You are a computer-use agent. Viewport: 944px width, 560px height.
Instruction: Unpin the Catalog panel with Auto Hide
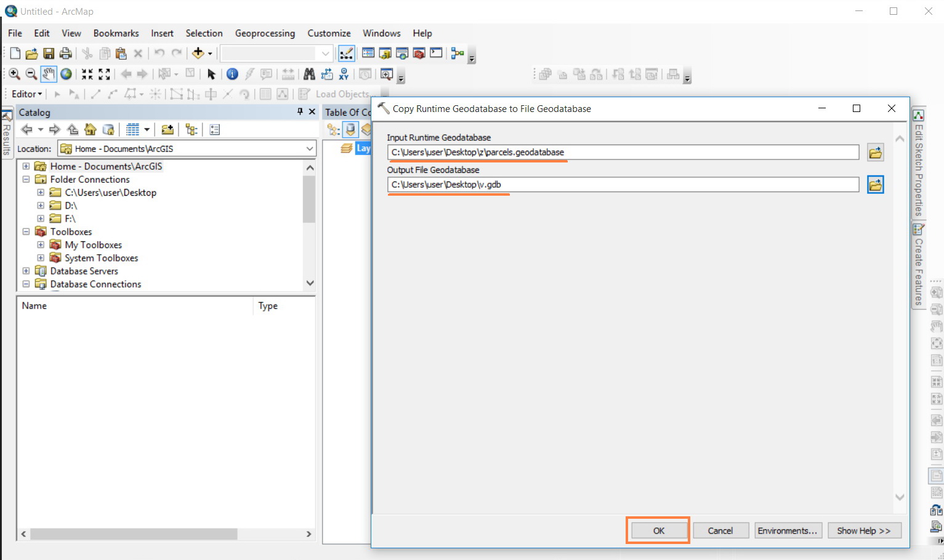[x=300, y=111]
